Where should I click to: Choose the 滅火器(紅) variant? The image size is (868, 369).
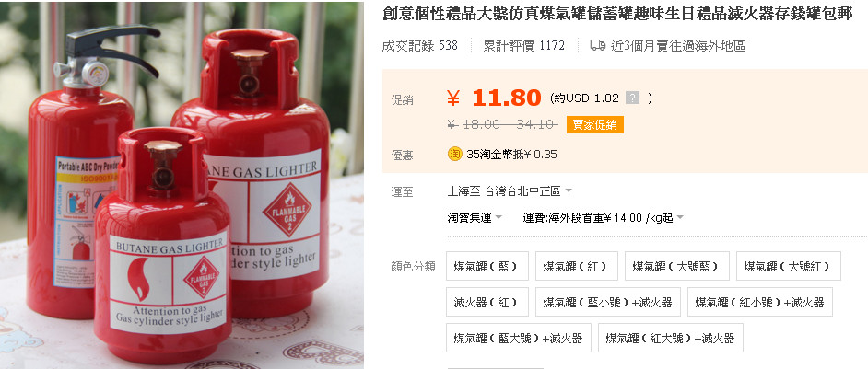pos(487,302)
